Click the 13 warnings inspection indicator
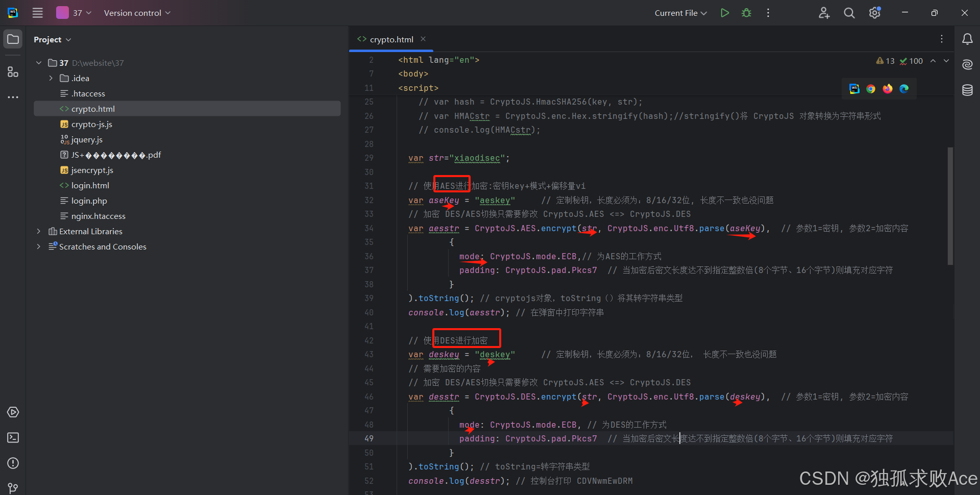Viewport: 980px width, 495px height. (x=886, y=61)
